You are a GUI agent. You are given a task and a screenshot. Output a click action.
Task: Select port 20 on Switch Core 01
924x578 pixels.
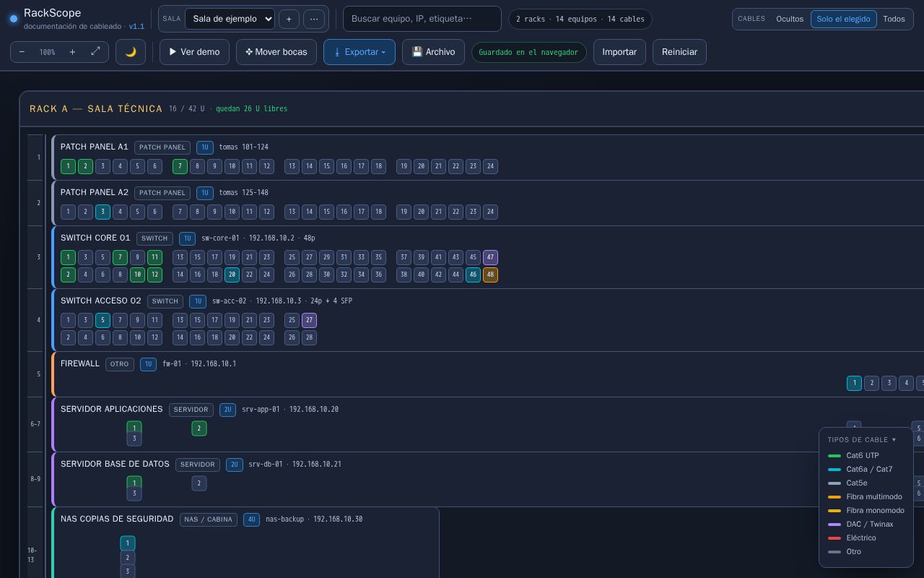coord(232,275)
